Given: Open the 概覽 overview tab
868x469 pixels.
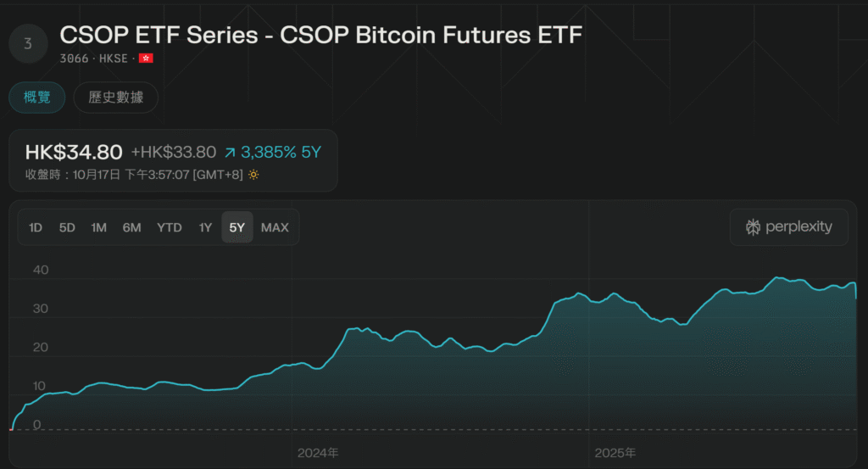Looking at the screenshot, I should pyautogui.click(x=37, y=98).
